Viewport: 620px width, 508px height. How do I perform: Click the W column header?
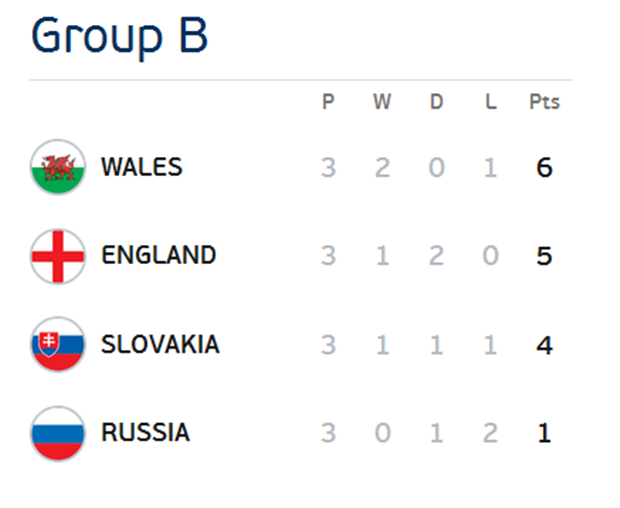[x=382, y=102]
